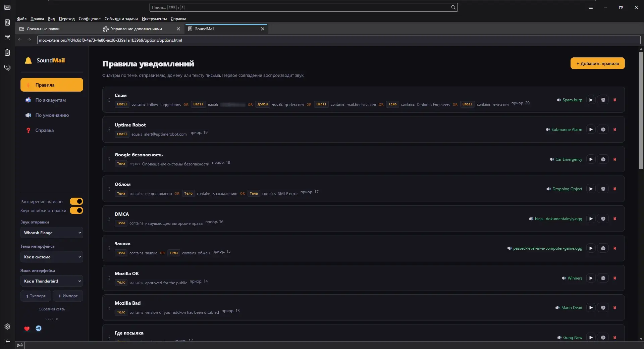This screenshot has width=644, height=349.
Task: Open the Сообщение menu
Action: [x=90, y=19]
